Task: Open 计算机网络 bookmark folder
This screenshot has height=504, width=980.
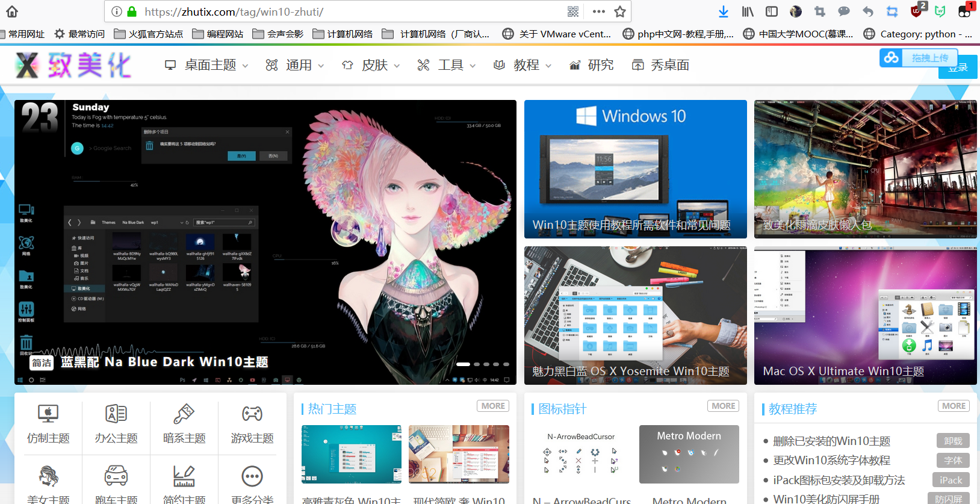Action: point(343,34)
